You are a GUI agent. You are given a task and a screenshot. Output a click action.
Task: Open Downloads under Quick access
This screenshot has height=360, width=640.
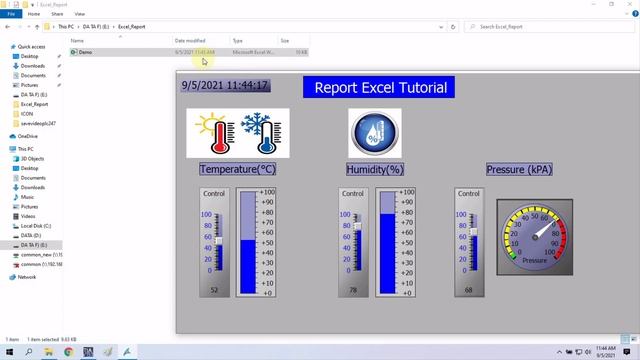pyautogui.click(x=33, y=66)
